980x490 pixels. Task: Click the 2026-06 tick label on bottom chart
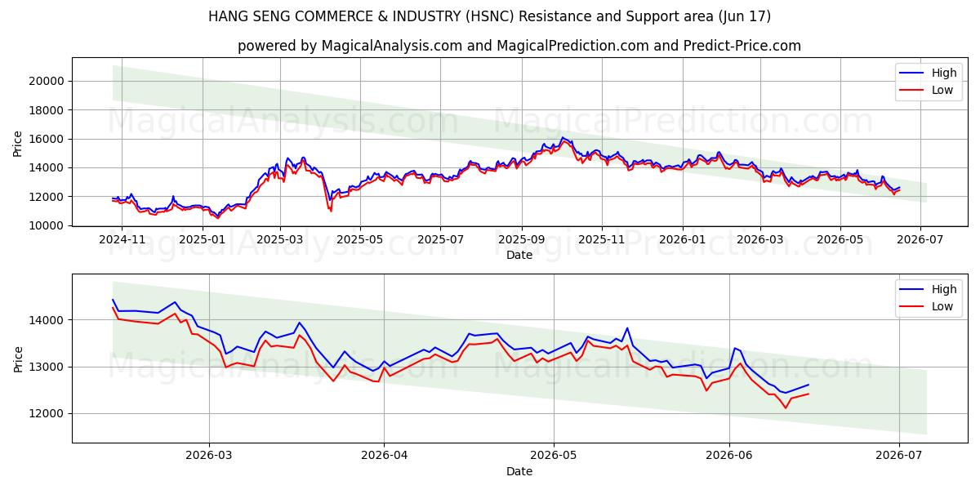[x=729, y=457]
